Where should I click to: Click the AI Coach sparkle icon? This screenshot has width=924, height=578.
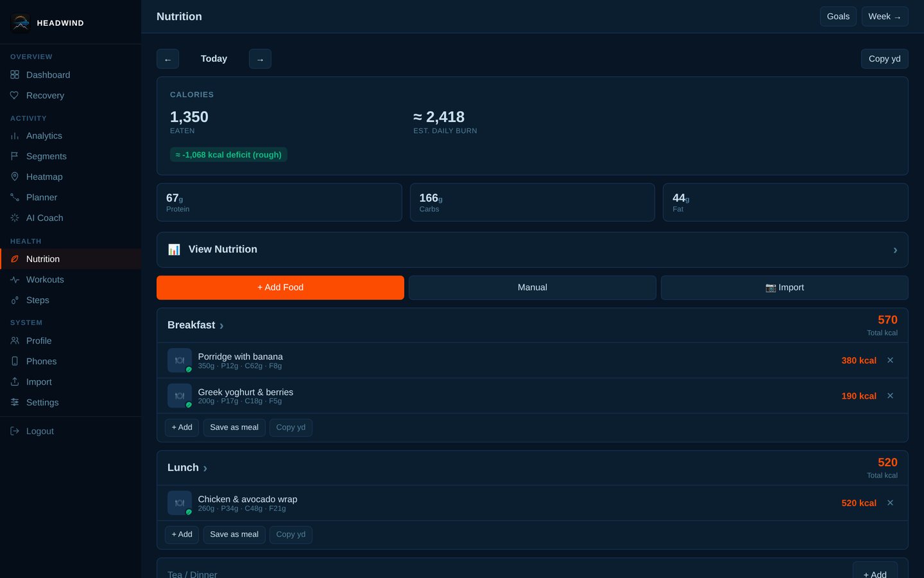15,218
